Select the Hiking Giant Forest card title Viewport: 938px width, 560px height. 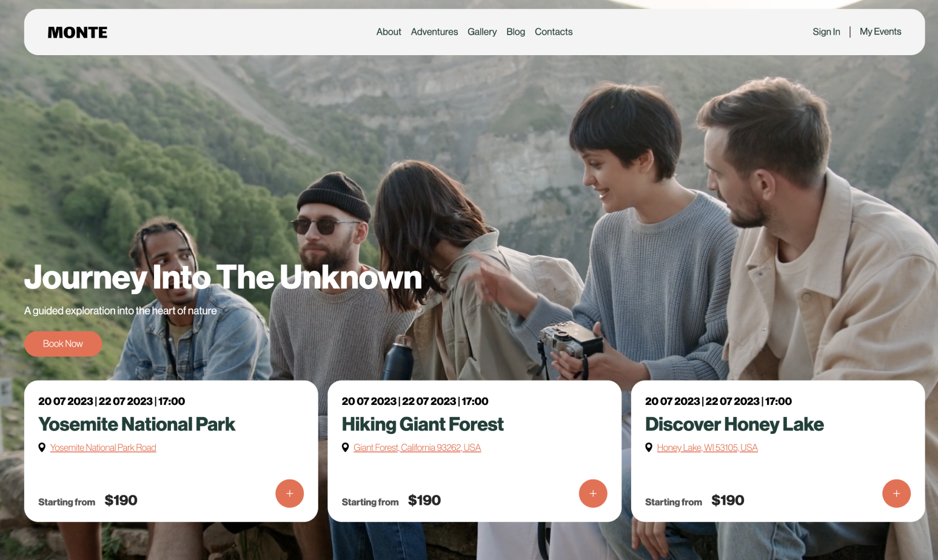(423, 424)
